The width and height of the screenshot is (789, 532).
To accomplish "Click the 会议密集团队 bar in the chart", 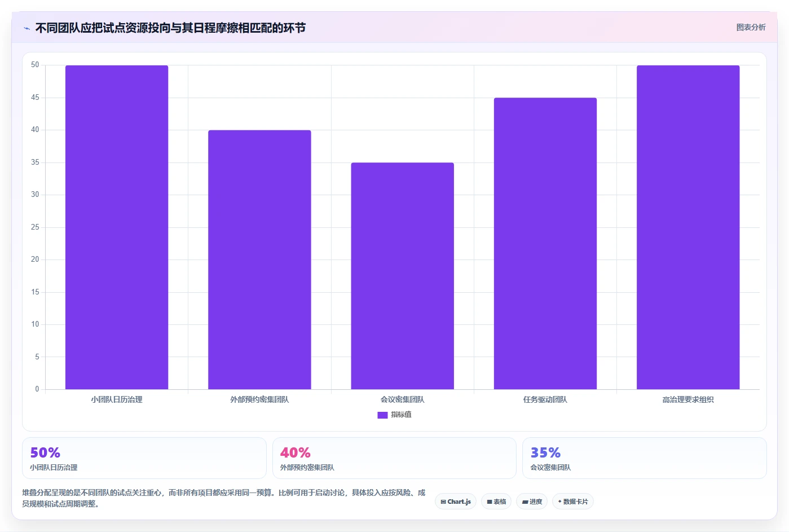I will (x=402, y=276).
